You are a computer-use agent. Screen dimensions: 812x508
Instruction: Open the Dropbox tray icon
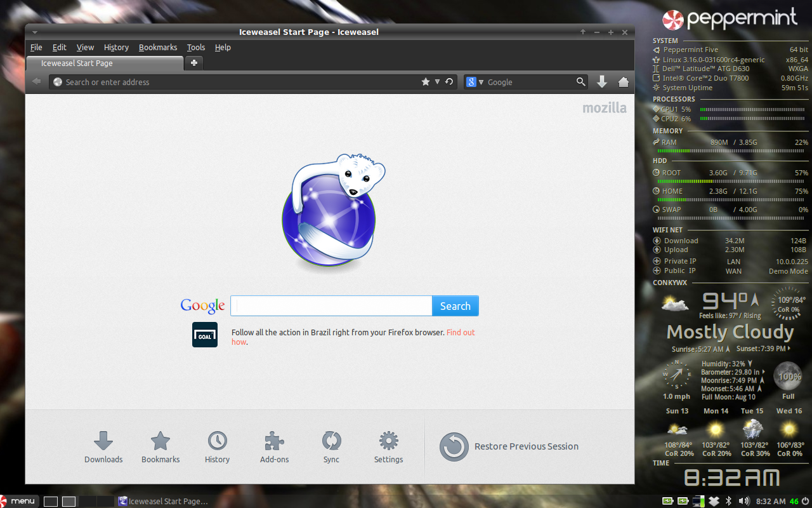714,501
